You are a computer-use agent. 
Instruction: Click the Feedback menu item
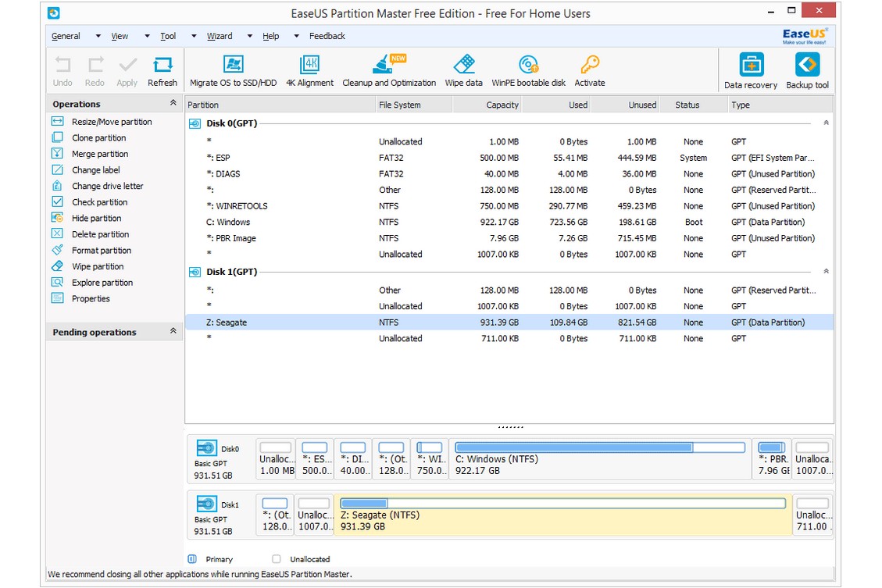tap(327, 36)
